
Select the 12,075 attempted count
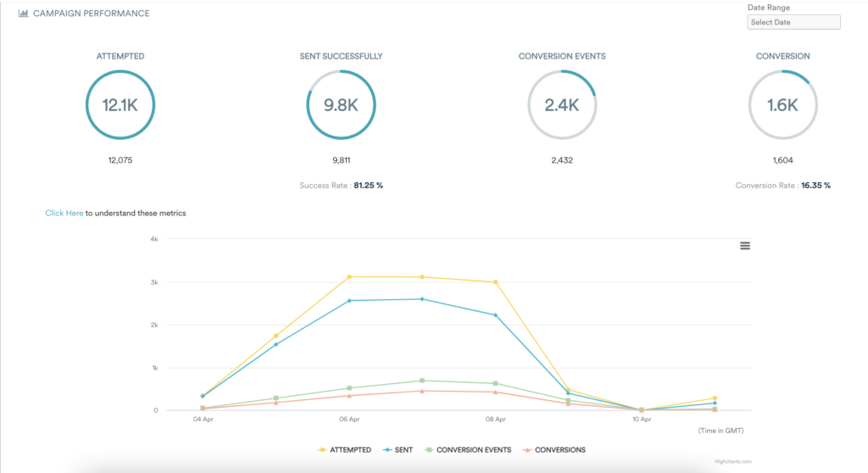(x=120, y=160)
